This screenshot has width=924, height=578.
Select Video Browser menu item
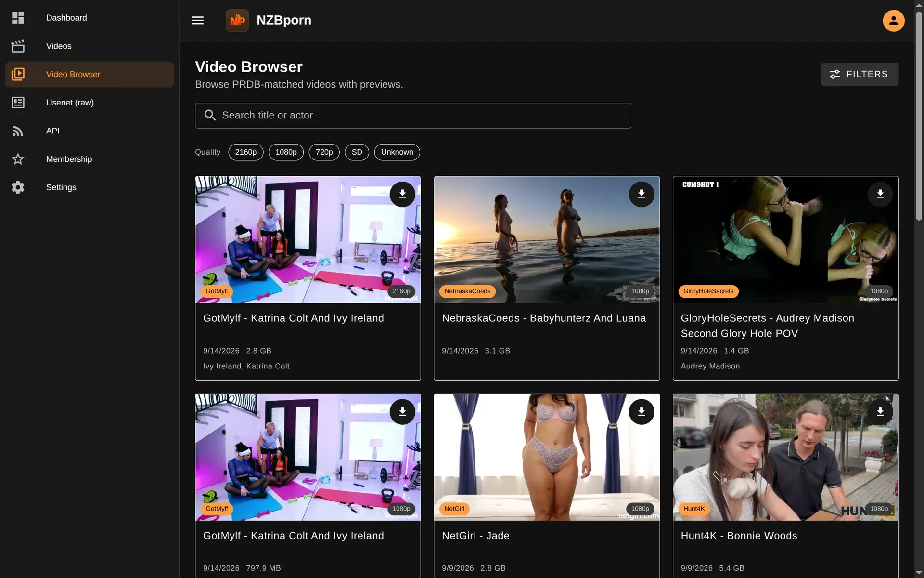point(90,74)
